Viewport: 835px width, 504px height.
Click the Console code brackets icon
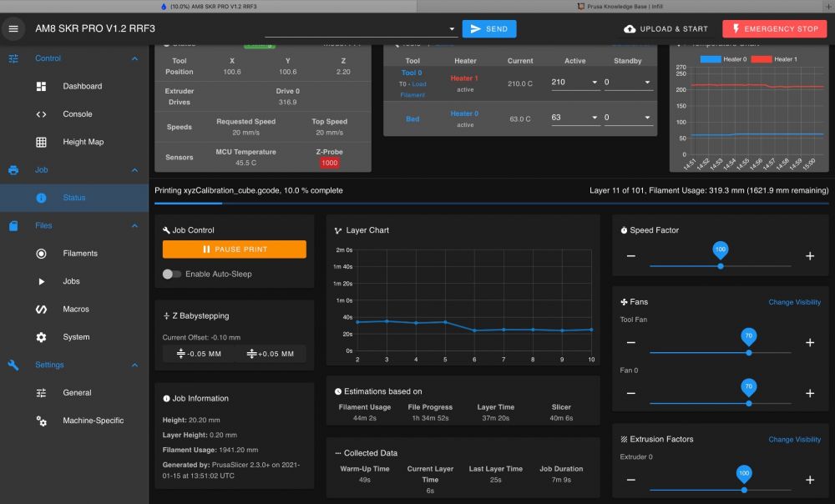[x=41, y=113]
